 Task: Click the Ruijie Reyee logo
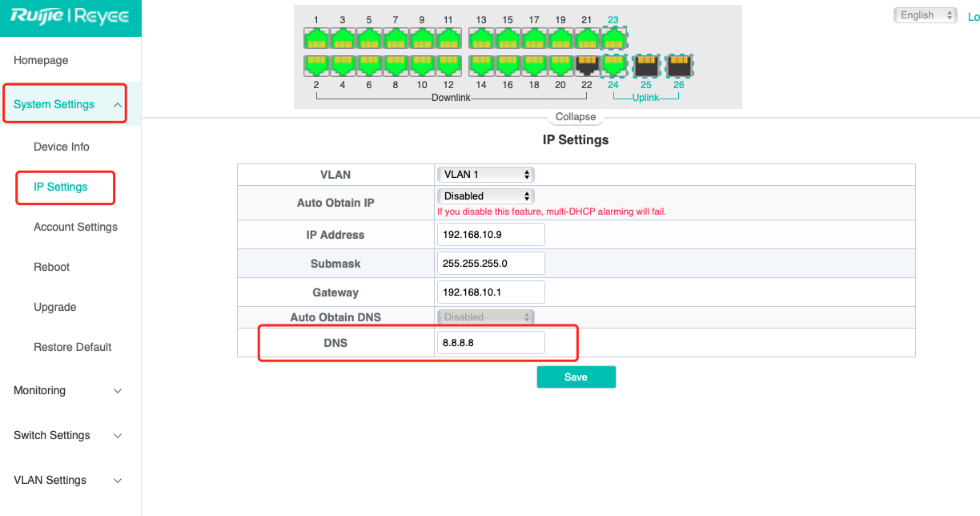(70, 18)
